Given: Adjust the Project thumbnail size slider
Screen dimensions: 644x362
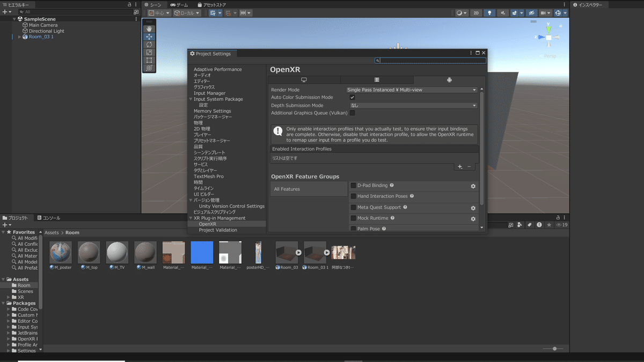Looking at the screenshot, I should click(554, 349).
